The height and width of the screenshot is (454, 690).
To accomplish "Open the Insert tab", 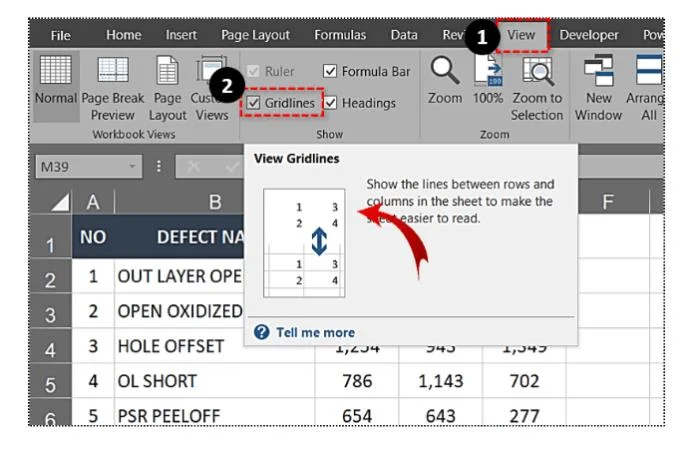I will 181,35.
